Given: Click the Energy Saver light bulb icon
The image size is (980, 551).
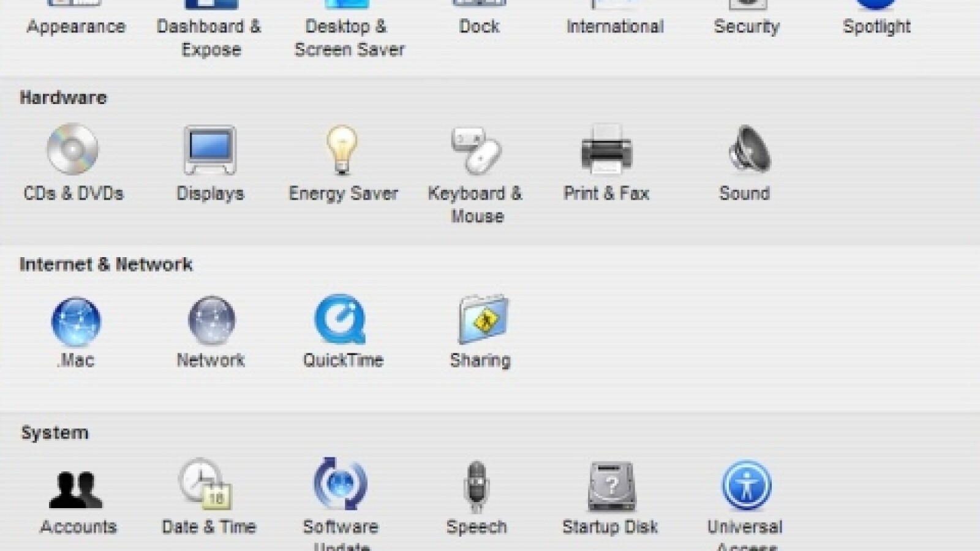Looking at the screenshot, I should (x=342, y=150).
